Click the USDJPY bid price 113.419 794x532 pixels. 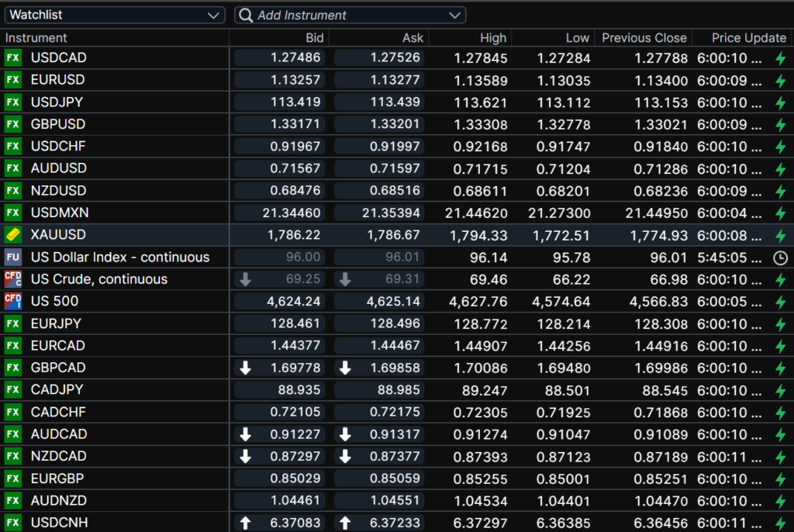pyautogui.click(x=281, y=102)
